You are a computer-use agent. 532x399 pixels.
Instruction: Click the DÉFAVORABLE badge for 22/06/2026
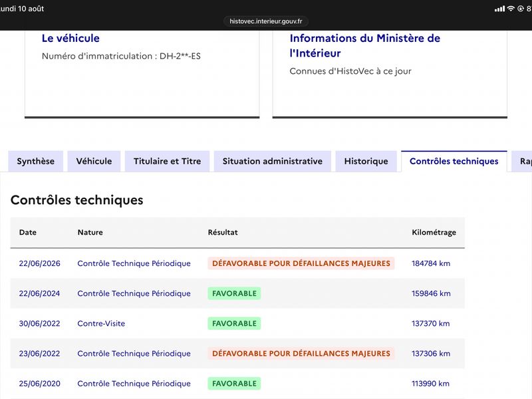pyautogui.click(x=301, y=263)
